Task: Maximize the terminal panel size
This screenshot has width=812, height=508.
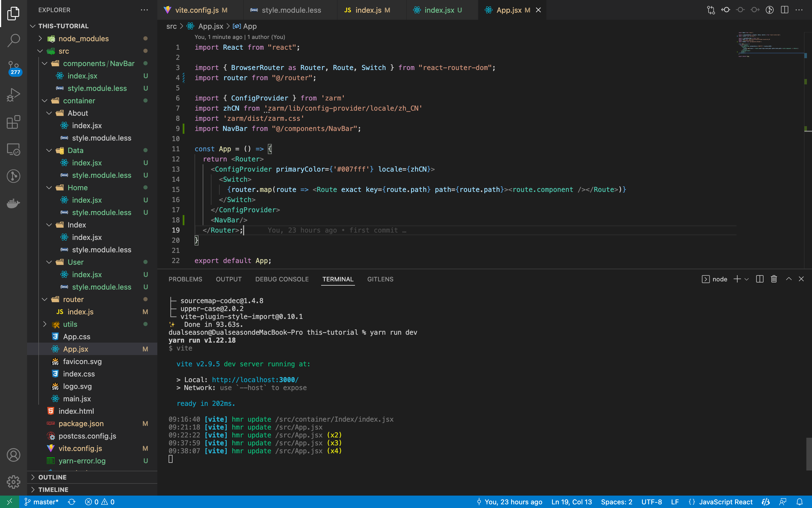Action: click(x=789, y=279)
